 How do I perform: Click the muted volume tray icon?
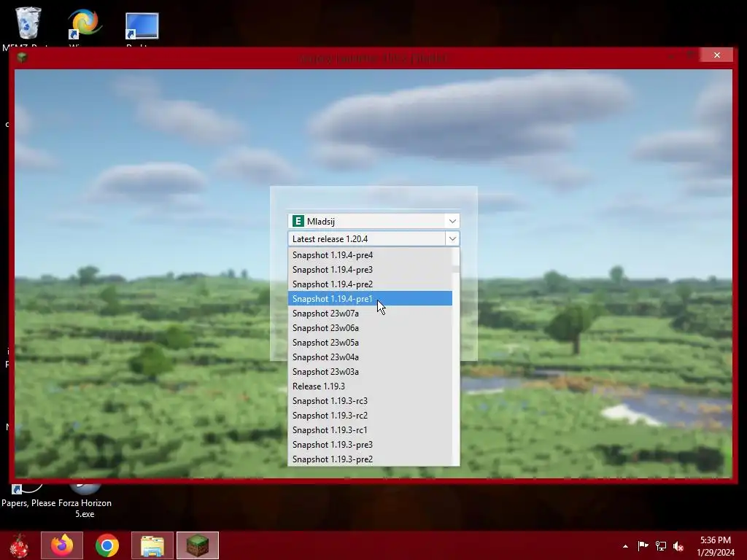coord(678,545)
